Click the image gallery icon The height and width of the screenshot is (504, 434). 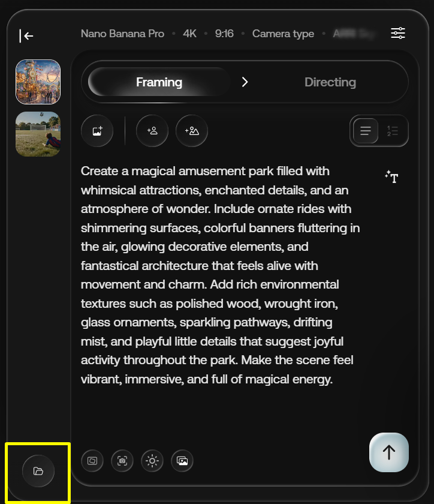[x=182, y=461]
